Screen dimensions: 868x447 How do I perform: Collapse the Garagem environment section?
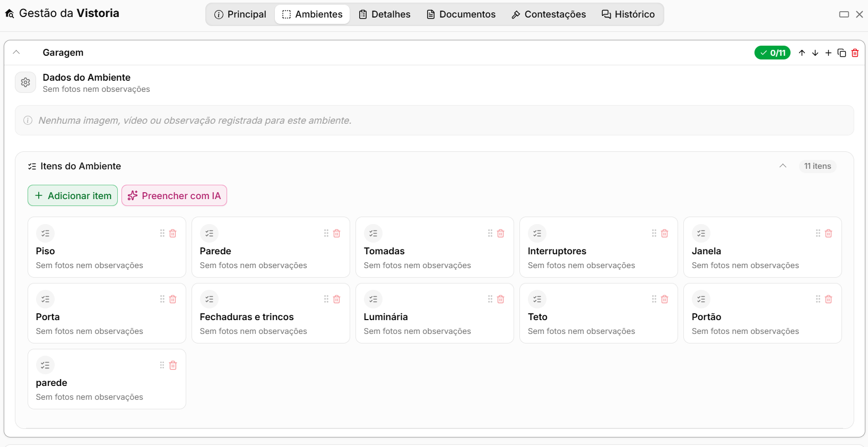coord(16,53)
